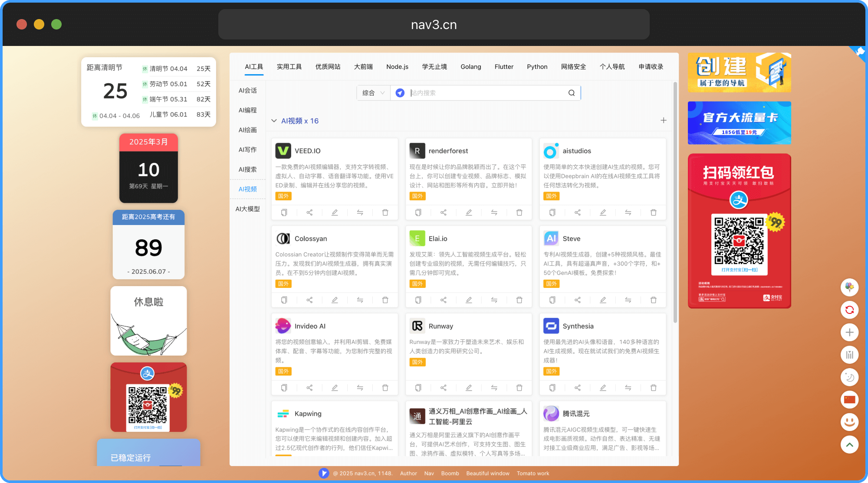868x483 pixels.
Task: Click the Chinese flag language toggle
Action: (x=849, y=399)
